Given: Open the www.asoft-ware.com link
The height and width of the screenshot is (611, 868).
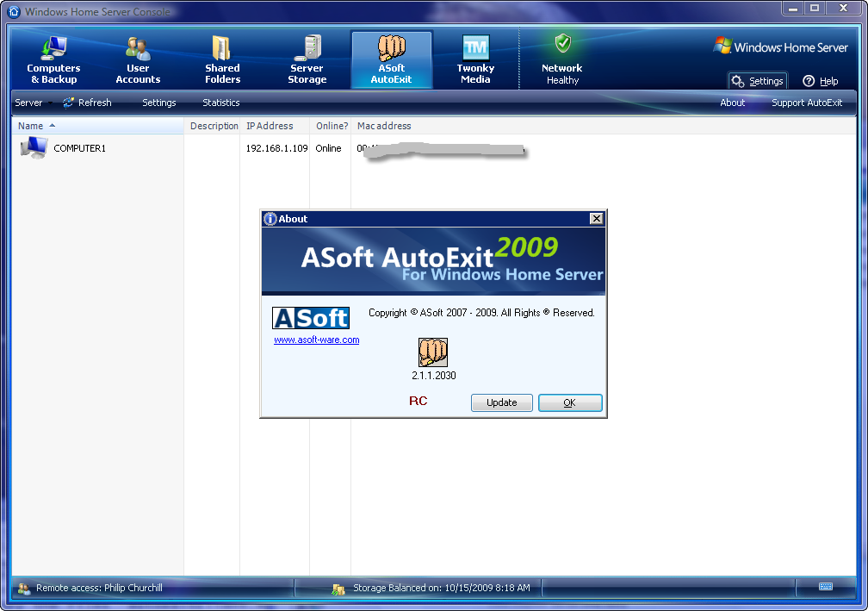Looking at the screenshot, I should [317, 340].
